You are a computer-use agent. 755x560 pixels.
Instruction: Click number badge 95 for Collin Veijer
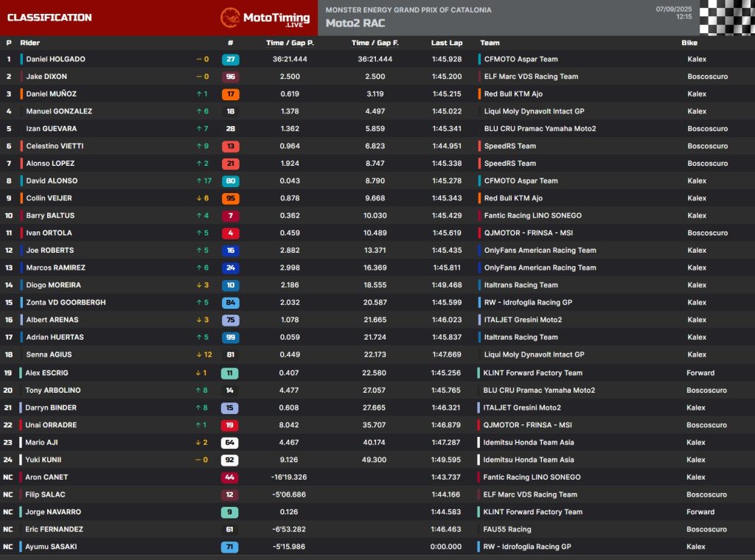click(x=231, y=198)
